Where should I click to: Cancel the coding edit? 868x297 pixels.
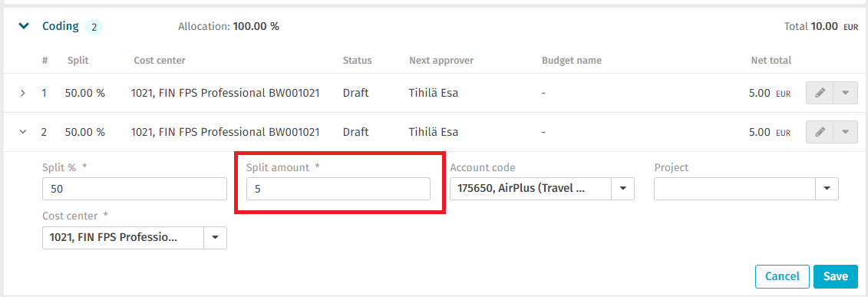click(x=782, y=276)
